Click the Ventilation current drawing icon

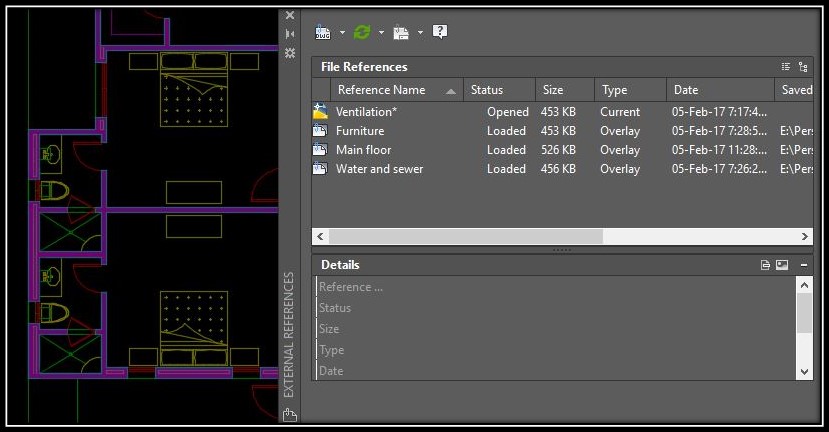[x=320, y=111]
